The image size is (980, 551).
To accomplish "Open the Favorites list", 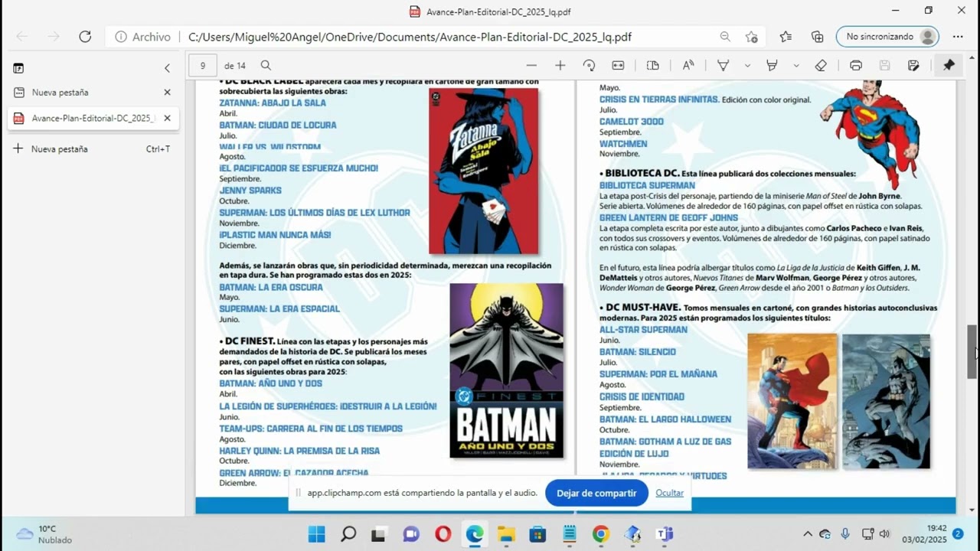I will point(786,37).
